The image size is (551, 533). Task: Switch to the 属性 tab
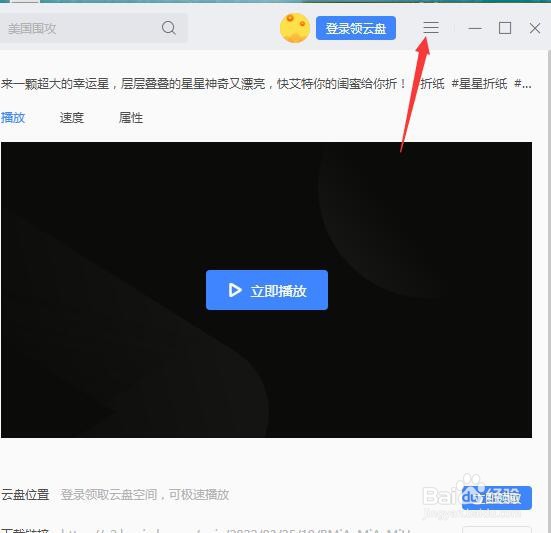tap(131, 118)
